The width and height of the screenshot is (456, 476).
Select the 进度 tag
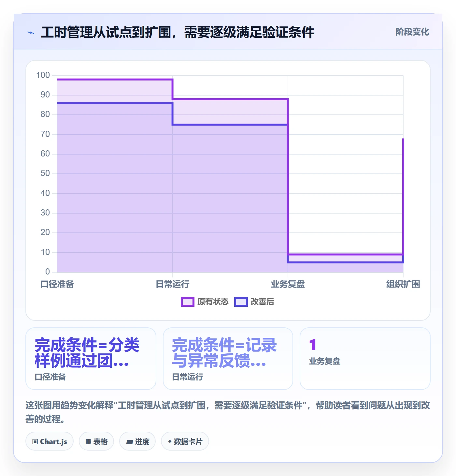coord(137,441)
